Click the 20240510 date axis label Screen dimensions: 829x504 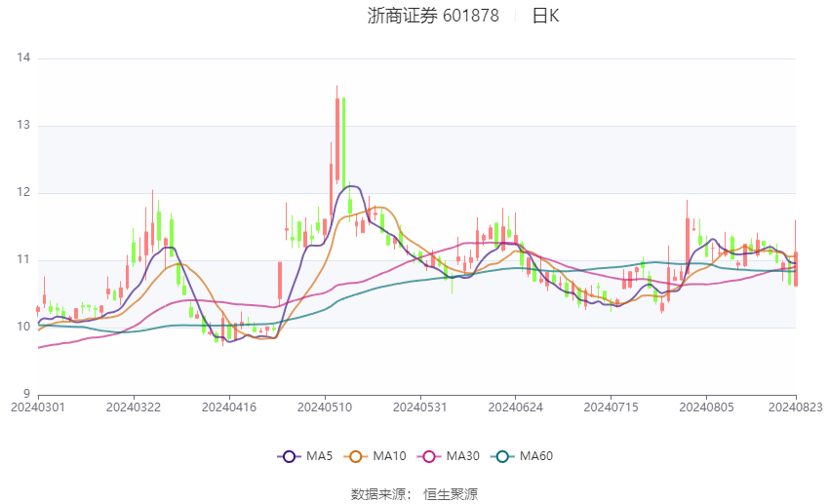(325, 407)
